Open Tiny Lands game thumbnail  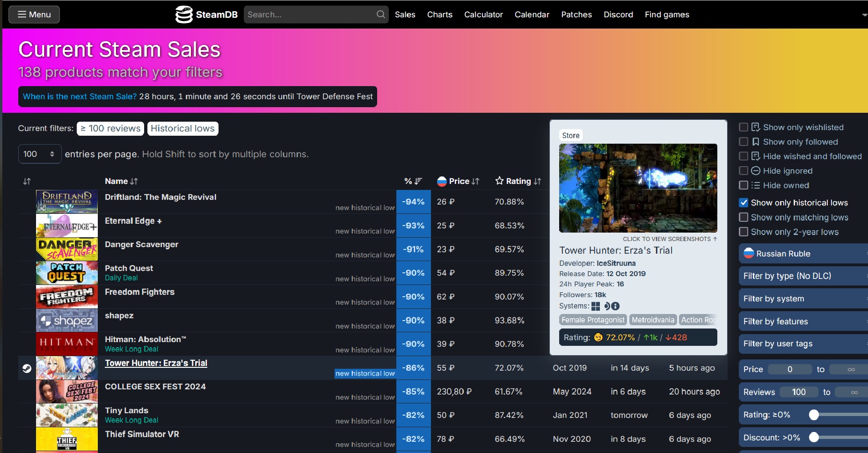coord(67,415)
